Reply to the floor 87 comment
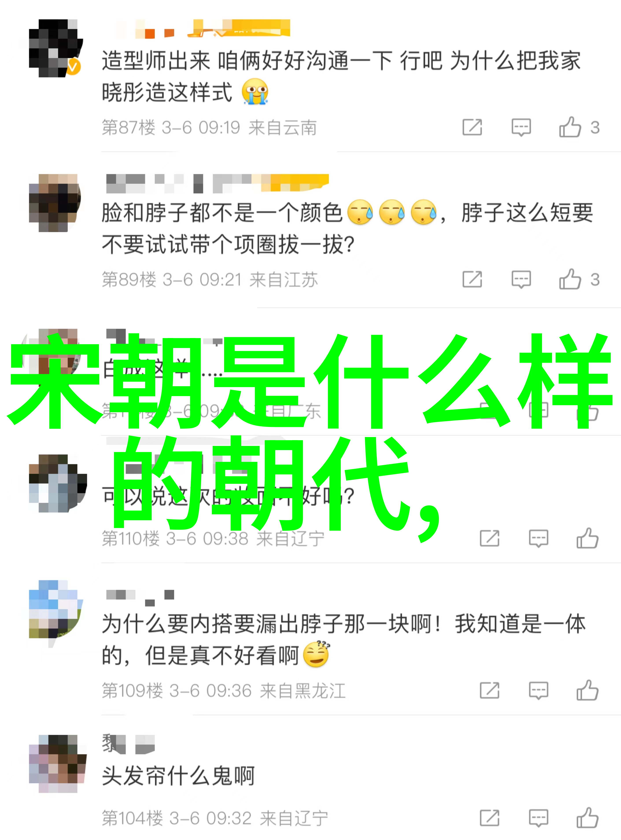621x840 pixels. [x=521, y=127]
